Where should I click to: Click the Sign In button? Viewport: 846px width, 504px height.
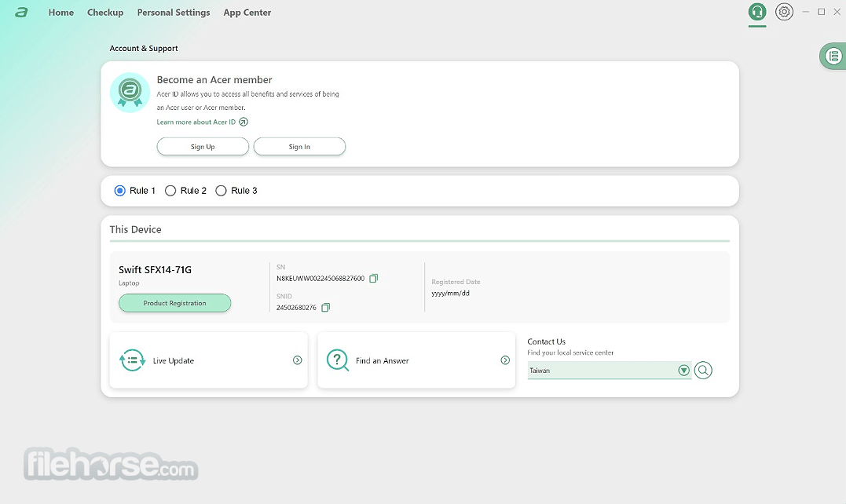[x=299, y=147]
